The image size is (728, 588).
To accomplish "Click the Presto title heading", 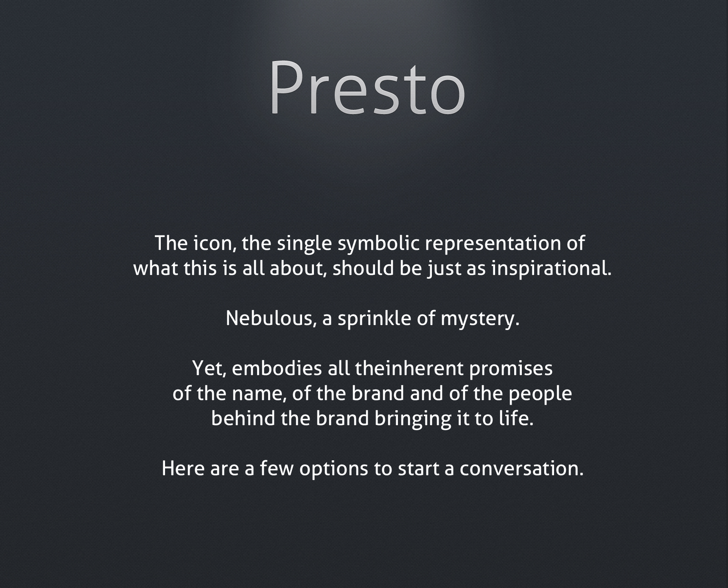I will pyautogui.click(x=367, y=88).
